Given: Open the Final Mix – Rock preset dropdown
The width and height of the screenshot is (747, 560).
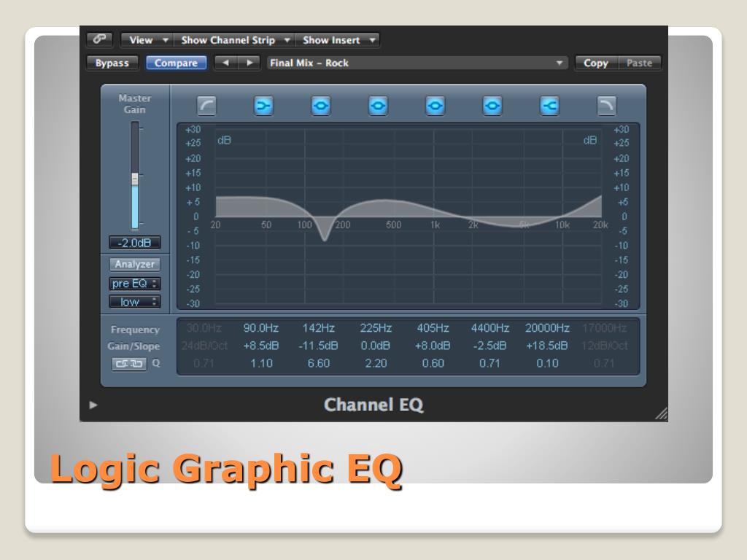Looking at the screenshot, I should [x=417, y=63].
